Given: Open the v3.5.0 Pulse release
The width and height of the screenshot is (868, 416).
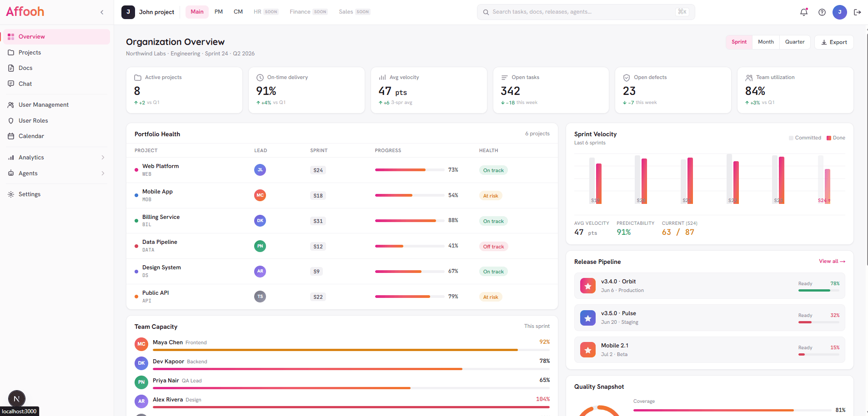Looking at the screenshot, I should coord(709,318).
